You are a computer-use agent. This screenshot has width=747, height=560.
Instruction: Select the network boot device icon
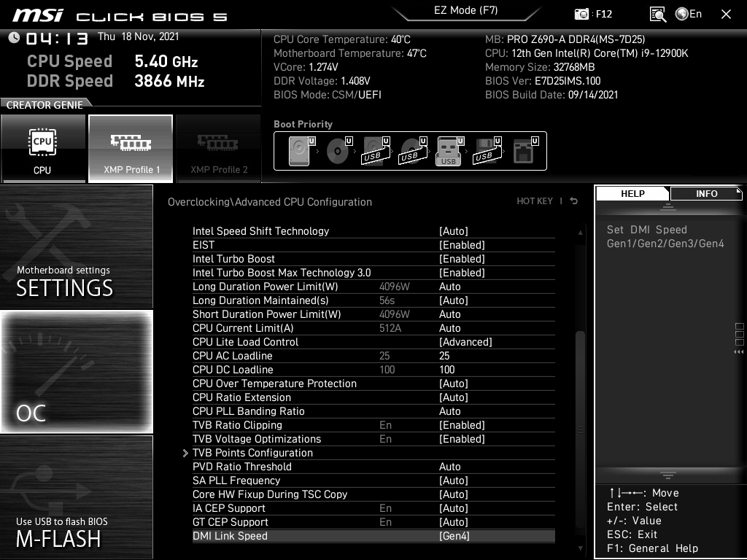(x=525, y=151)
